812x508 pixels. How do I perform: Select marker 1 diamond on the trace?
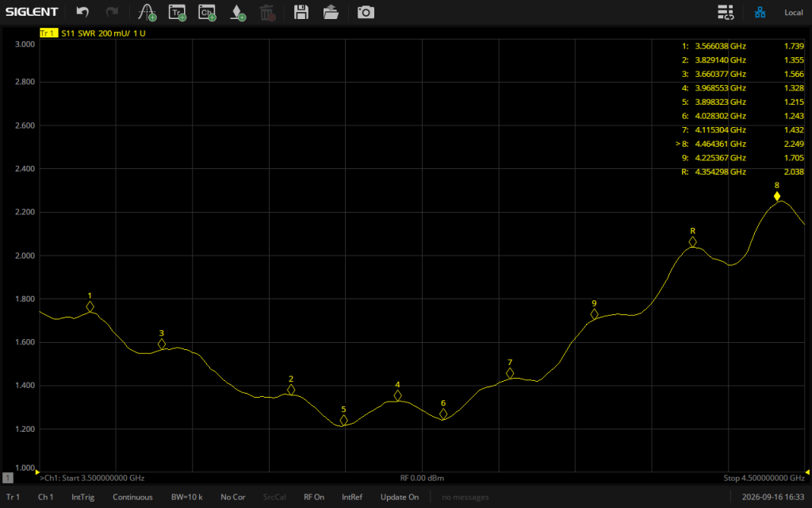90,307
